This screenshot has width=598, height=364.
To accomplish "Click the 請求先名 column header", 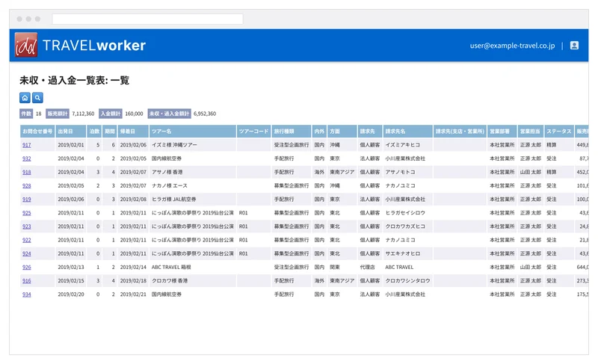I will 407,131.
